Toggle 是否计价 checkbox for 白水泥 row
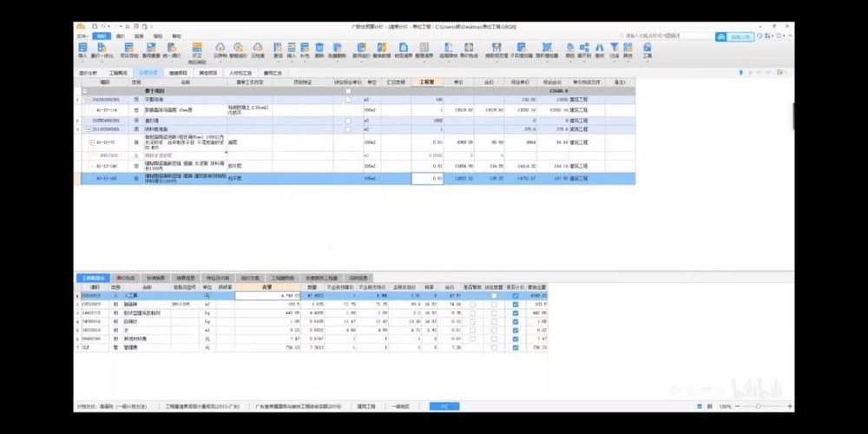 tap(516, 321)
